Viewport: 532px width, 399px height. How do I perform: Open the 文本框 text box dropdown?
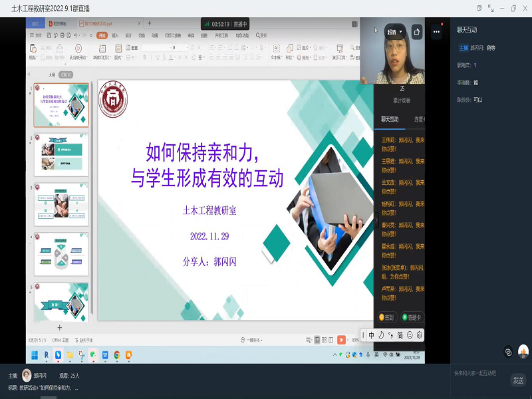coord(277,58)
